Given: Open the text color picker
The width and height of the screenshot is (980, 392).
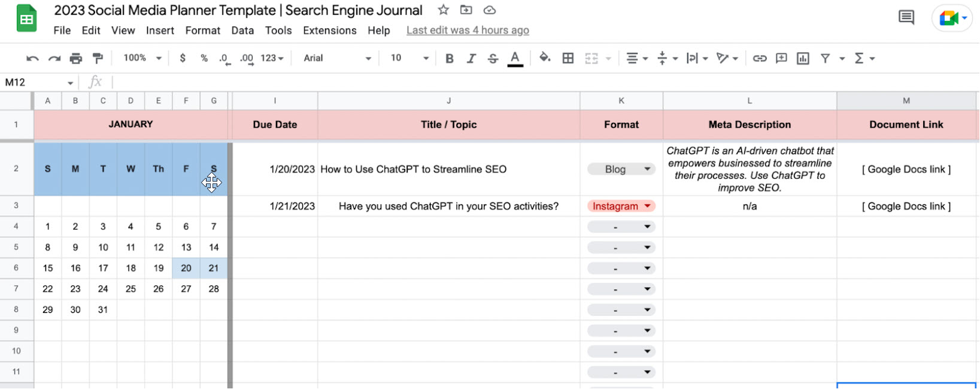Looking at the screenshot, I should click(x=515, y=58).
